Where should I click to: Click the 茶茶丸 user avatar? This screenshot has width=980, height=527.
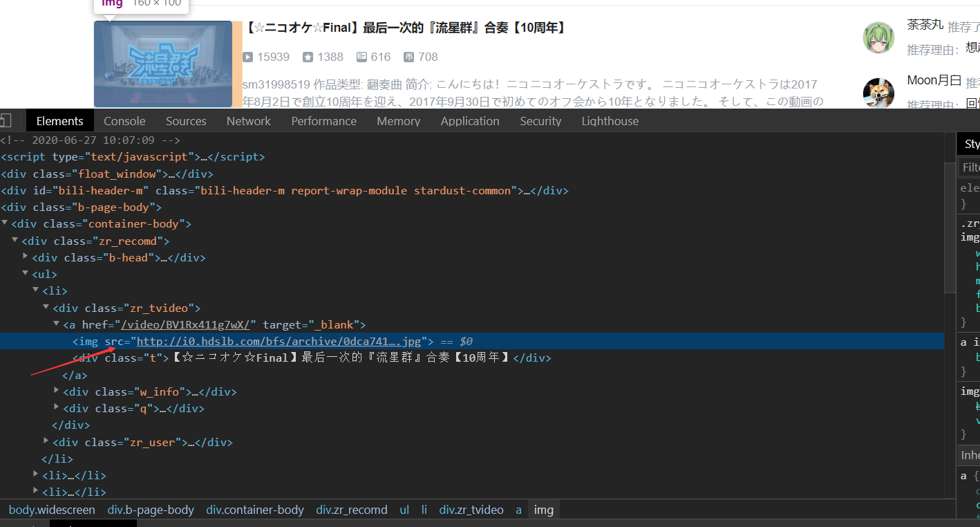point(878,37)
